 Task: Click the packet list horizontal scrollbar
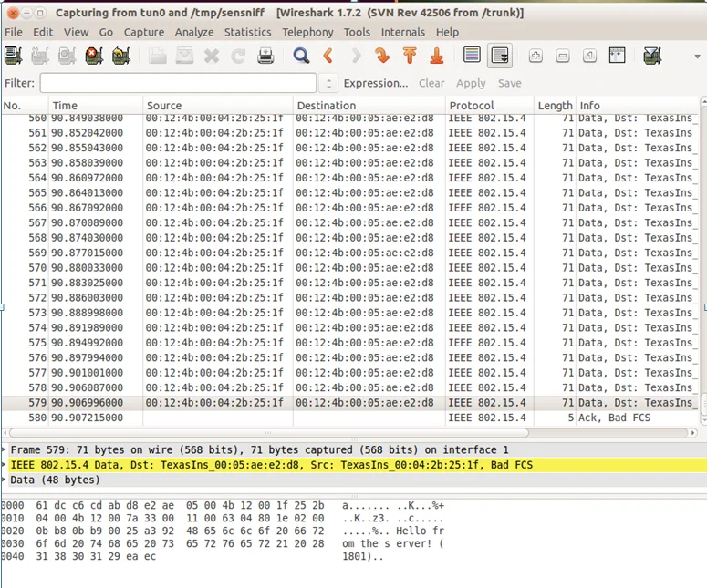pos(268,433)
